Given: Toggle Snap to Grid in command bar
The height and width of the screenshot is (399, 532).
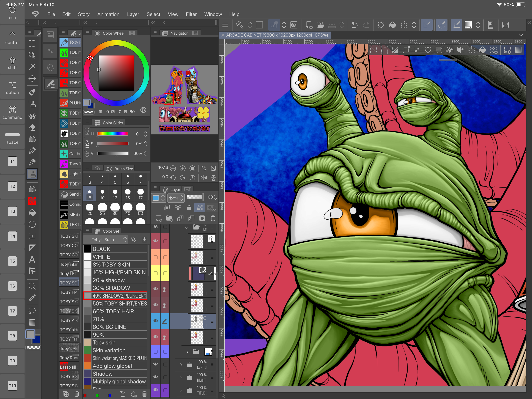Looking at the screenshot, I should [x=456, y=25].
